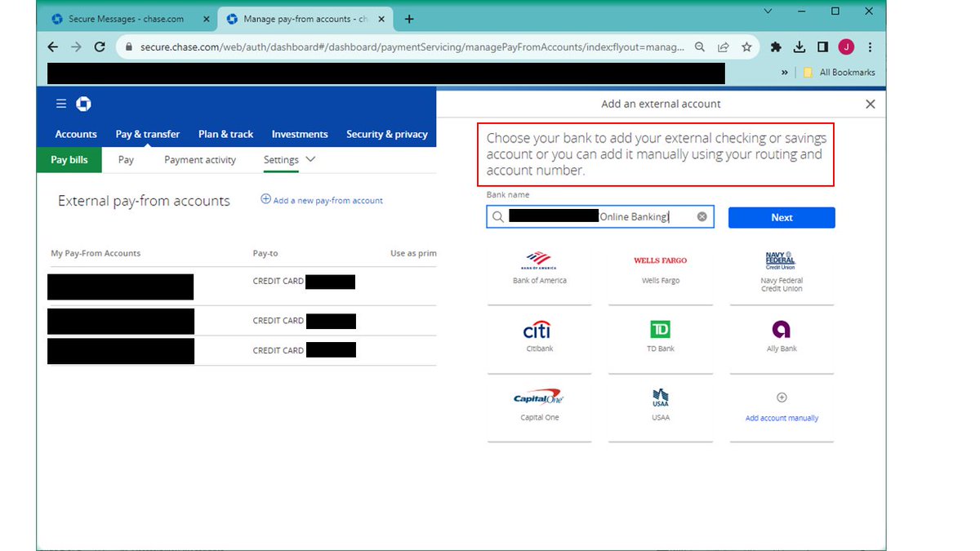Select the Pay sub-tab
The height and width of the screenshot is (551, 980).
click(126, 160)
